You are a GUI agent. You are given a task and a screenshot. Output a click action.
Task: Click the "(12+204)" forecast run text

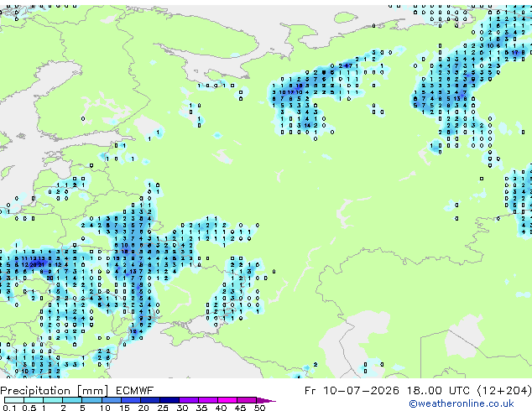(x=504, y=391)
